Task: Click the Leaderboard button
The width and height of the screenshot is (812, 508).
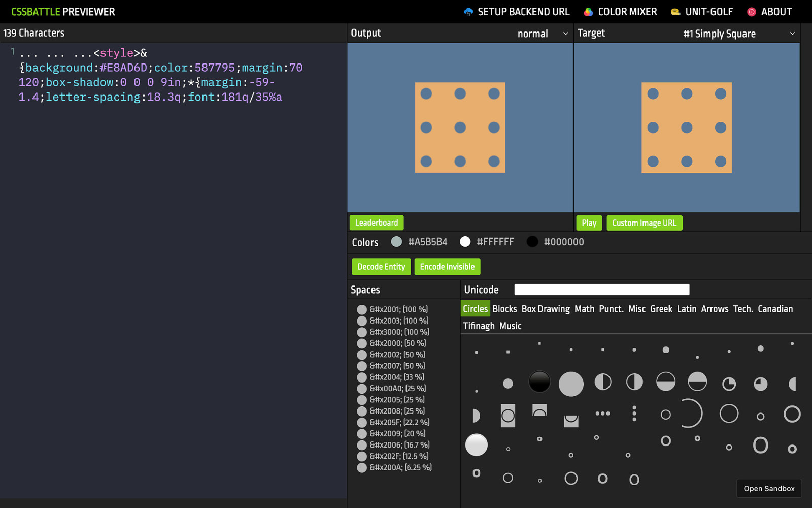Action: (x=377, y=223)
